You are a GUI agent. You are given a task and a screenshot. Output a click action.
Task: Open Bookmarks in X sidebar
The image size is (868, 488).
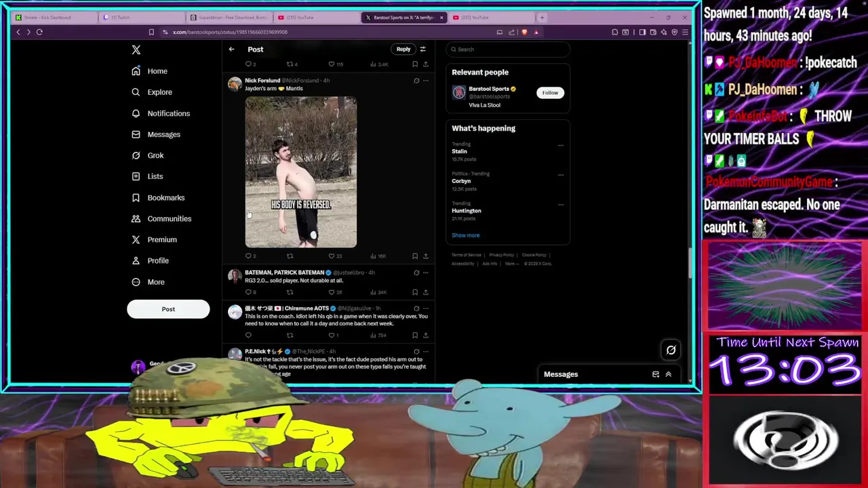158,197
